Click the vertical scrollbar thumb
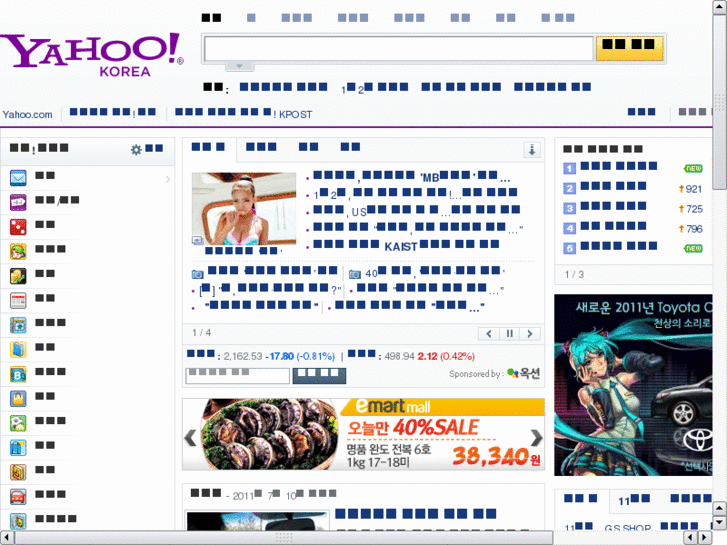 pos(720,102)
